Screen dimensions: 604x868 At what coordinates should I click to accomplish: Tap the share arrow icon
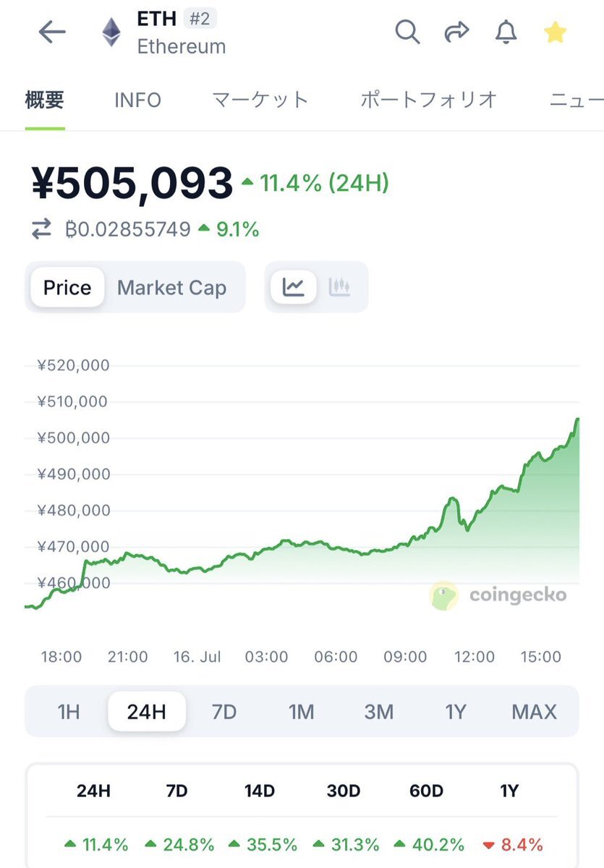point(456,32)
